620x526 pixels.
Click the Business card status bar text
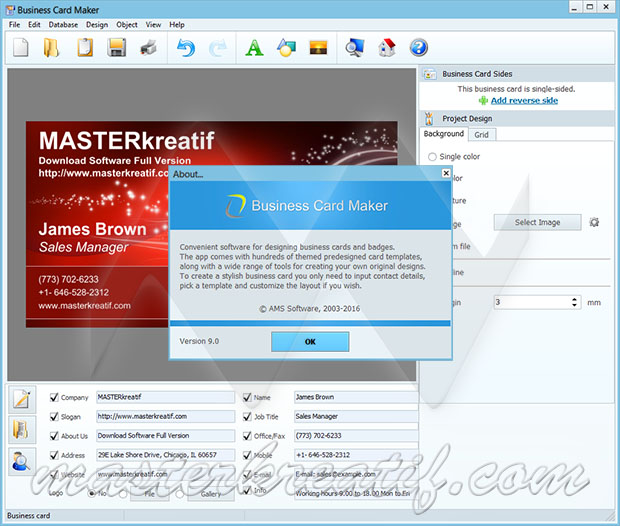28,516
